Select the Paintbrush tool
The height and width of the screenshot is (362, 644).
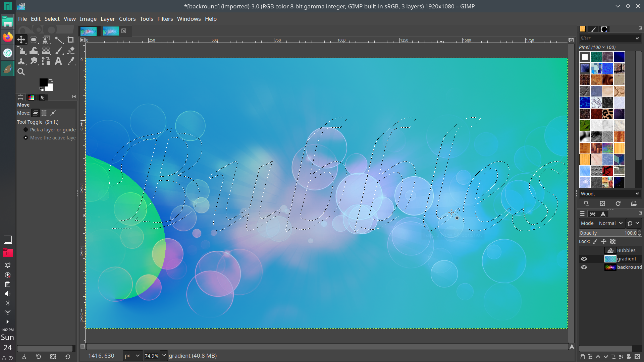(59, 51)
